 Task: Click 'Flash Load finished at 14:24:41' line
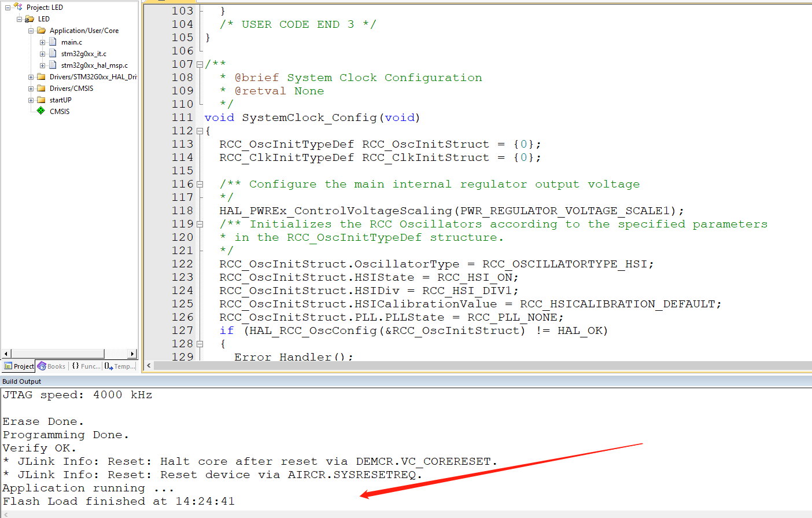119,501
